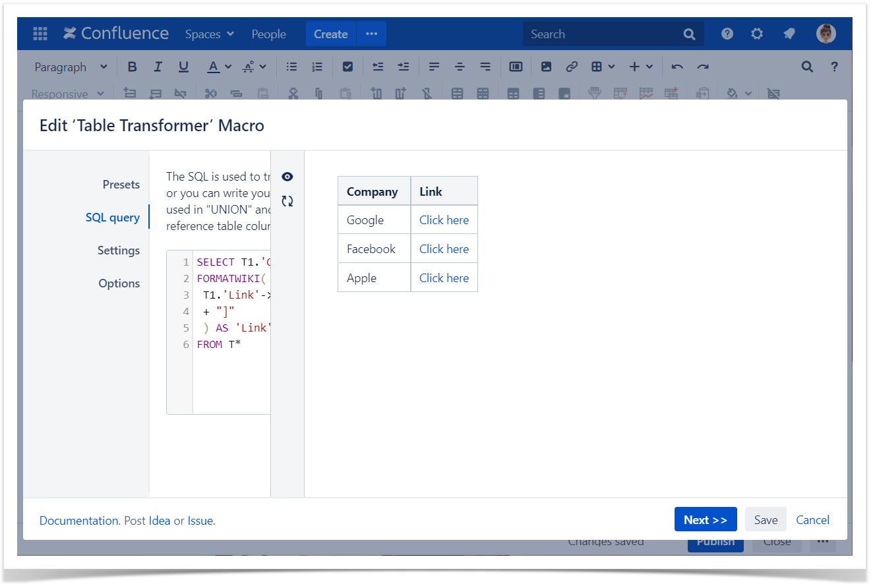This screenshot has height=588, width=875.
Task: Open the Documentation link
Action: coord(78,520)
